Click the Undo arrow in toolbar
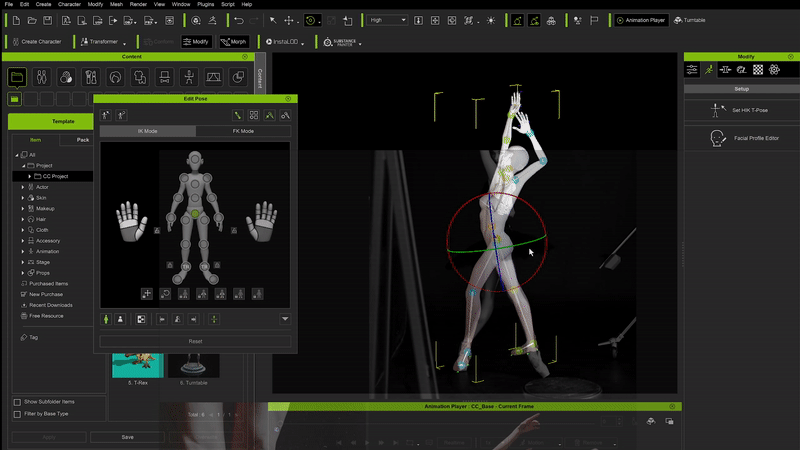This screenshot has height=450, width=800. (x=238, y=20)
